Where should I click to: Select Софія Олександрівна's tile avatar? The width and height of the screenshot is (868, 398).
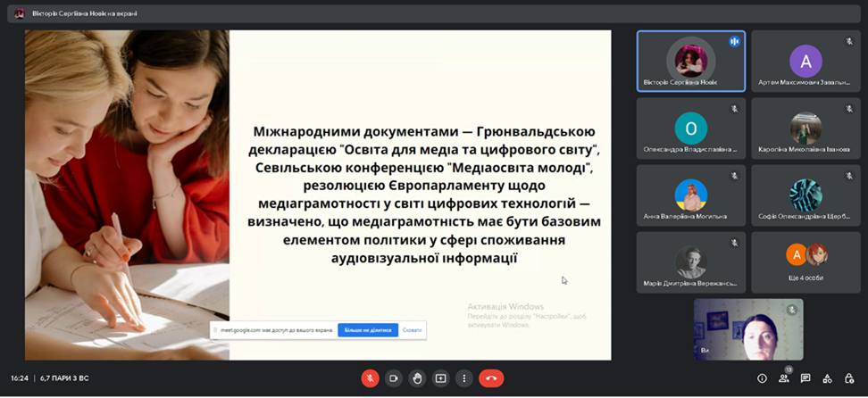click(805, 195)
